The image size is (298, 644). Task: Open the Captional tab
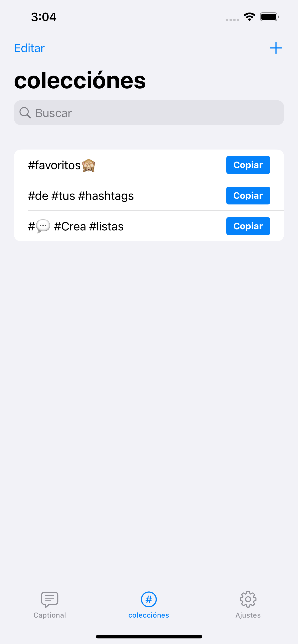click(x=50, y=605)
